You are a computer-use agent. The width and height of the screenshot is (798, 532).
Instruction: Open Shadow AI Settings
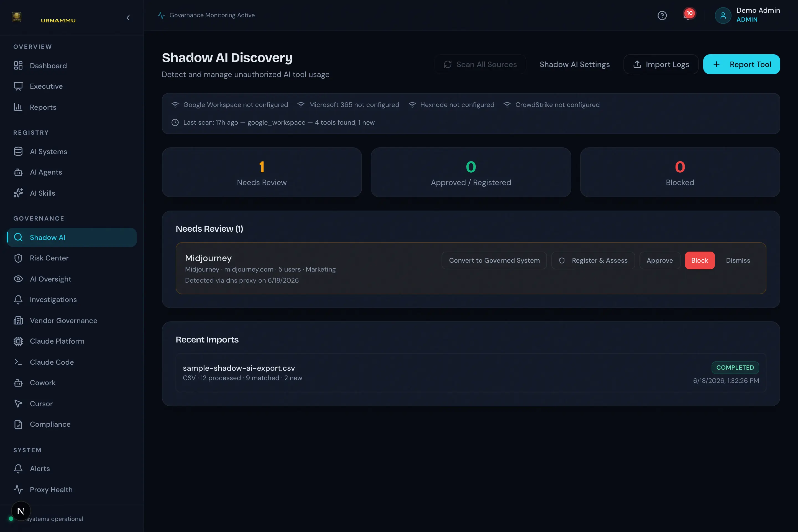[575, 65]
